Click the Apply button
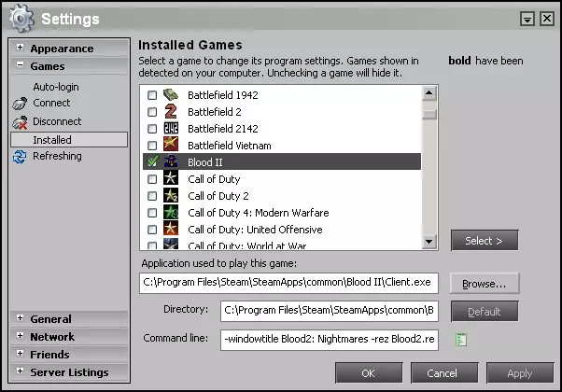562x392 pixels. (x=520, y=373)
